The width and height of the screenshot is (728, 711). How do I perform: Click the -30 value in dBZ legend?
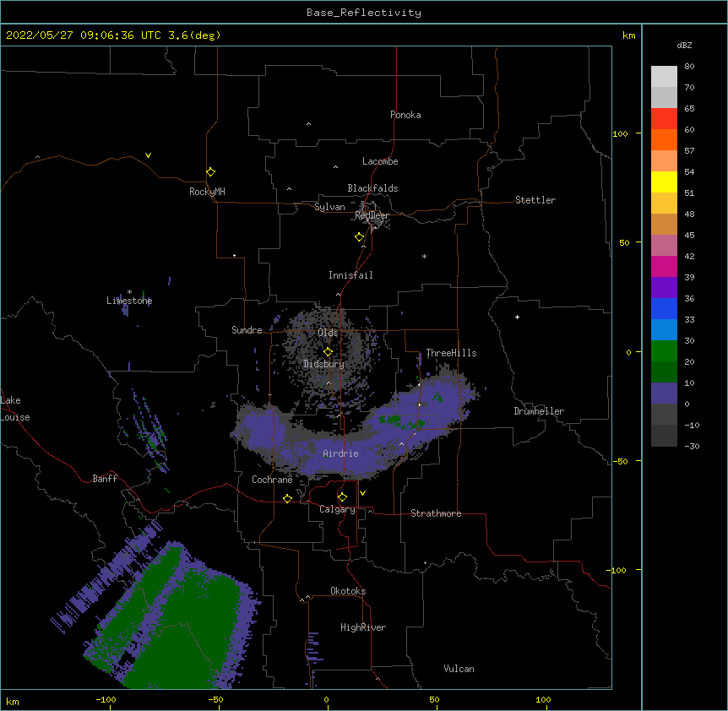[692, 446]
